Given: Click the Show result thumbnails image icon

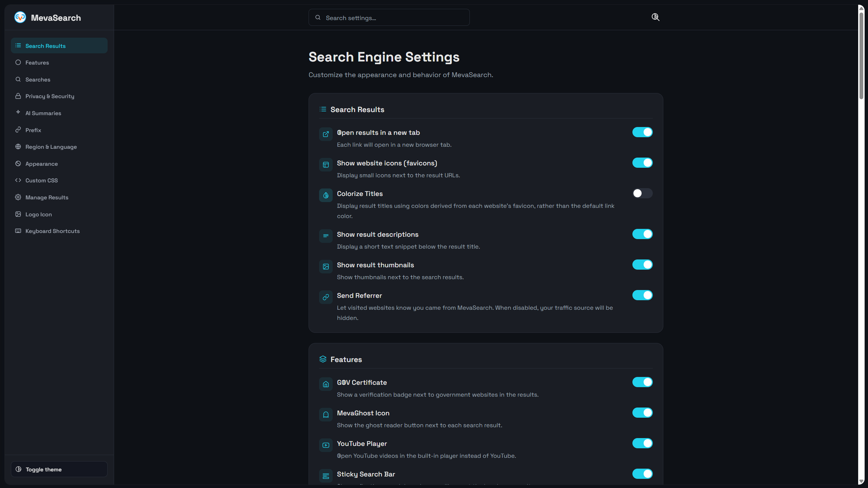Looking at the screenshot, I should [326, 267].
